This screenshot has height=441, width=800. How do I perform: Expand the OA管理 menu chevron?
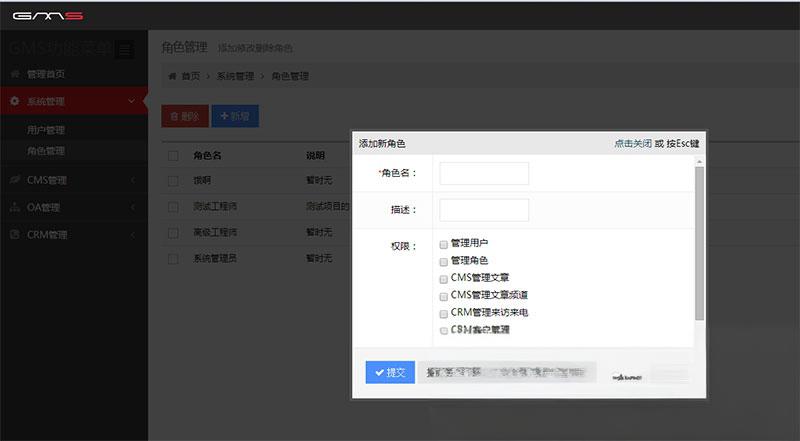point(133,207)
